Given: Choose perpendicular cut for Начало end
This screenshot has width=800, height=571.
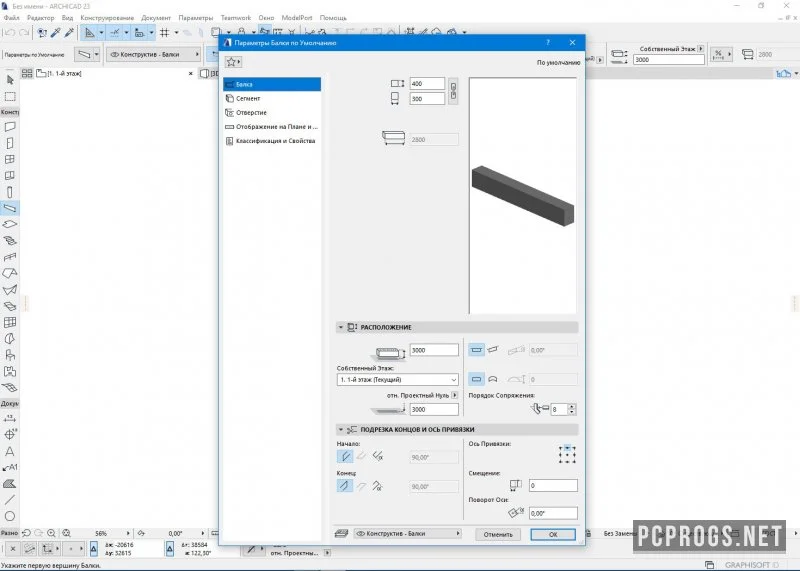Looking at the screenshot, I should click(x=345, y=456).
